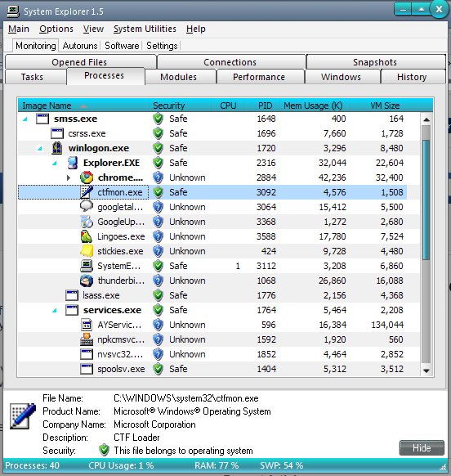Sort by CPU column header

pyautogui.click(x=229, y=106)
